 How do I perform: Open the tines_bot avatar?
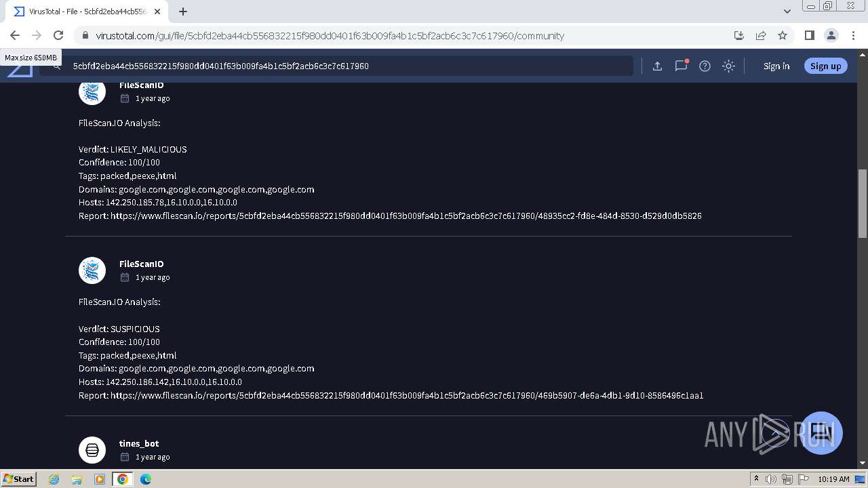[x=92, y=450]
